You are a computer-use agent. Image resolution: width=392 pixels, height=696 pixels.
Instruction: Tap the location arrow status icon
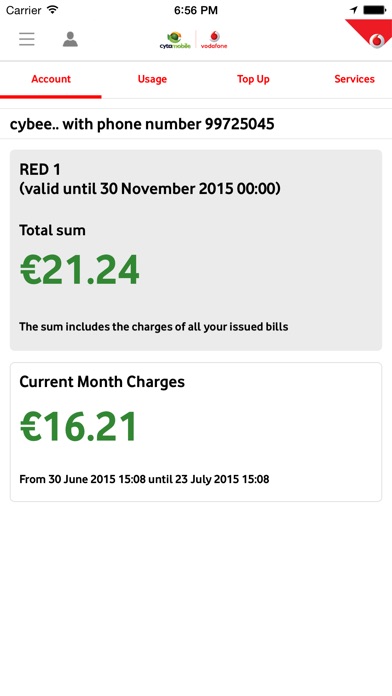354,10
